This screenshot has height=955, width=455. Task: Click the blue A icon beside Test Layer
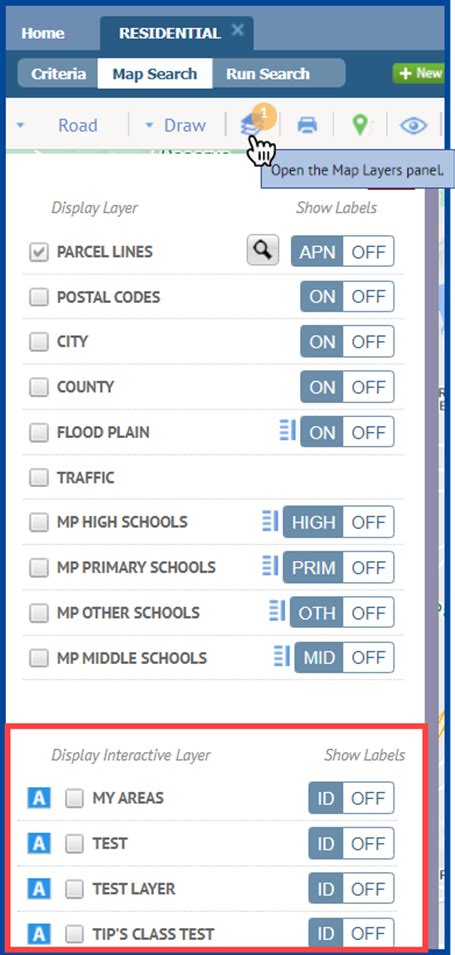coord(39,889)
